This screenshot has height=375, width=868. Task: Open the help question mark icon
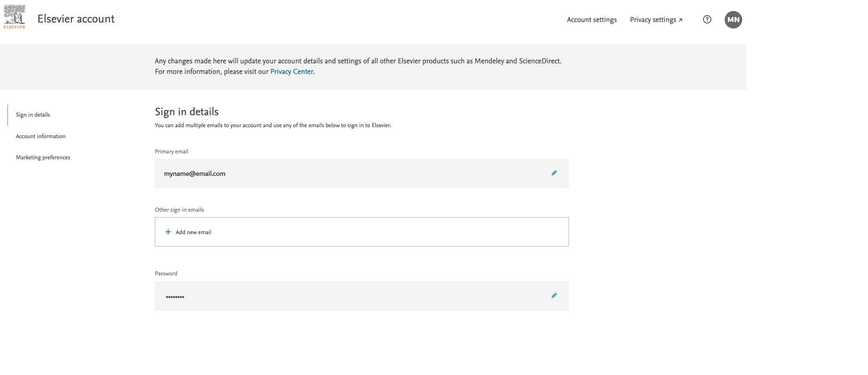[707, 19]
